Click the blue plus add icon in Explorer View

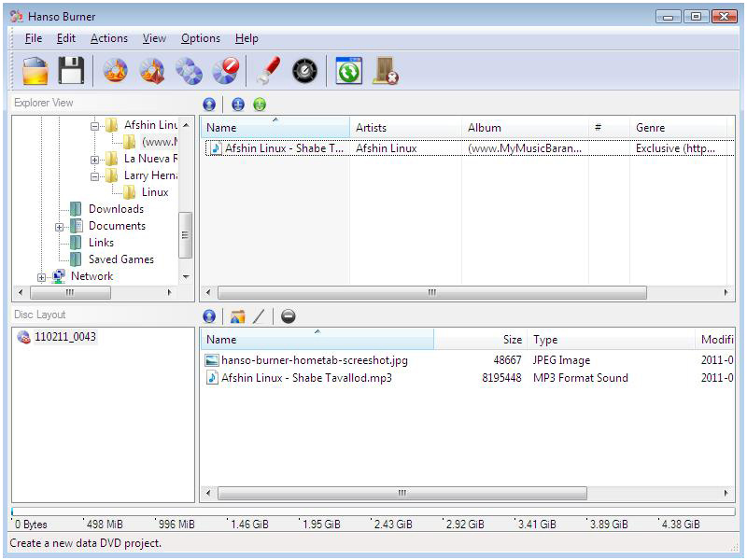tap(238, 105)
